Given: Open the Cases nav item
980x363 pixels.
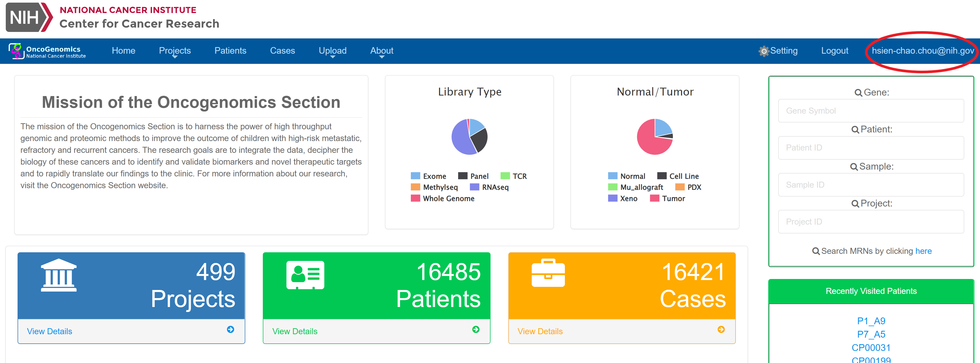Looking at the screenshot, I should (282, 51).
